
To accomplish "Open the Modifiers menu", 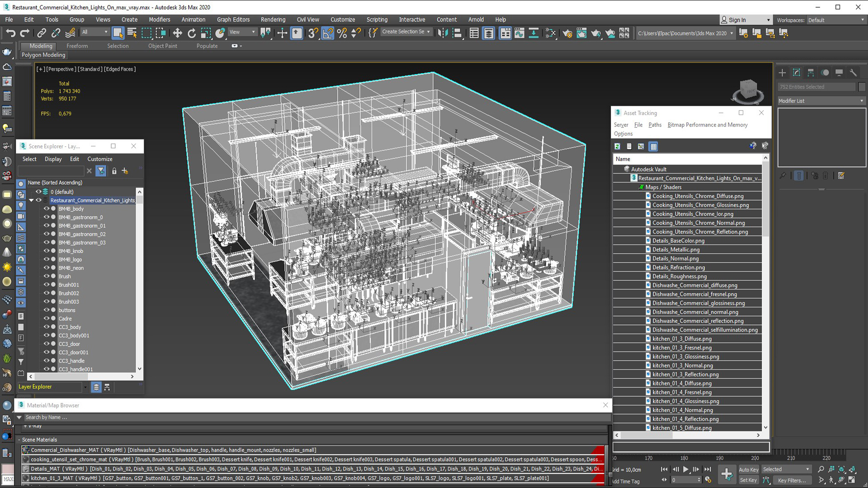I will (160, 19).
